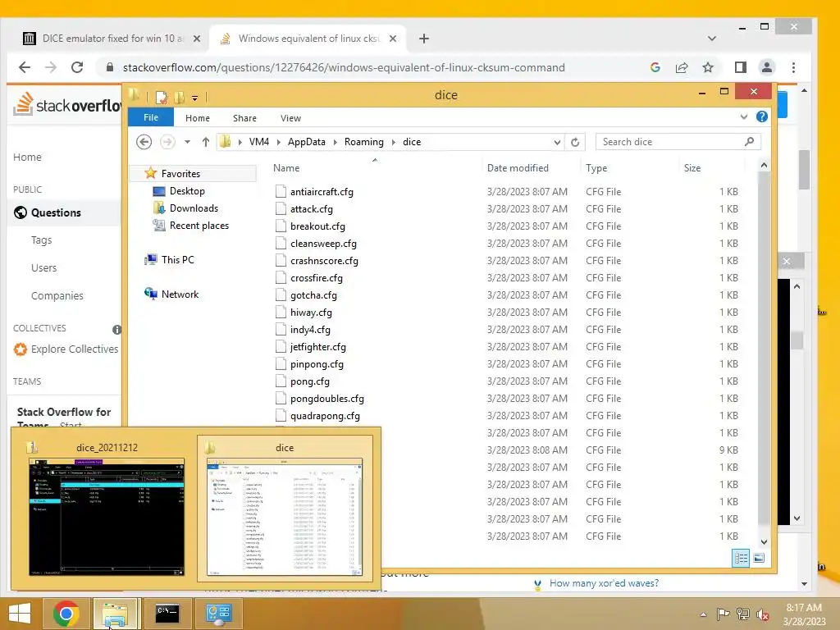The image size is (840, 630).
Task: Sort files by Name column header
Action: (x=286, y=168)
